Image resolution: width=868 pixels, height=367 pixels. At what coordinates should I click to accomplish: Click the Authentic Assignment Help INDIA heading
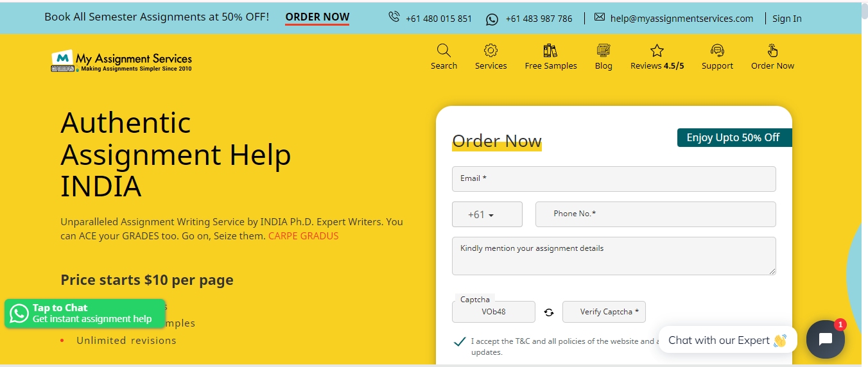(176, 154)
